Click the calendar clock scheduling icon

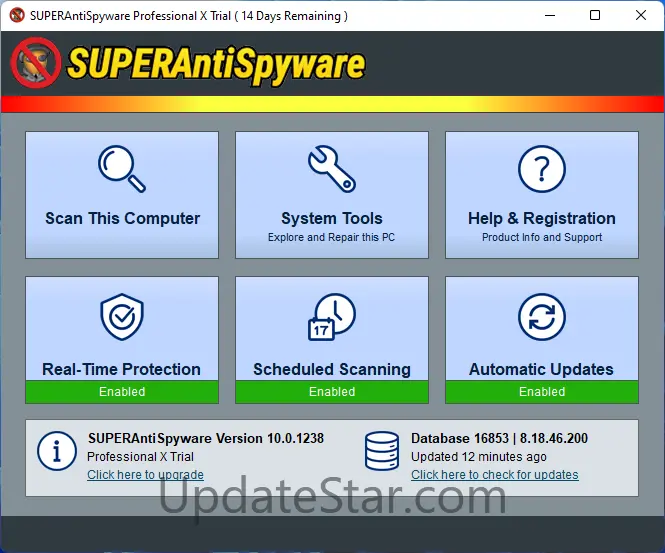coord(332,316)
